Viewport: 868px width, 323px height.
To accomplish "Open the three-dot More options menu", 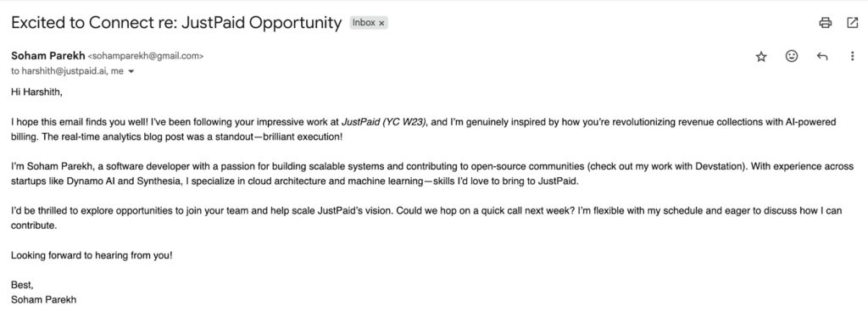I will click(853, 57).
